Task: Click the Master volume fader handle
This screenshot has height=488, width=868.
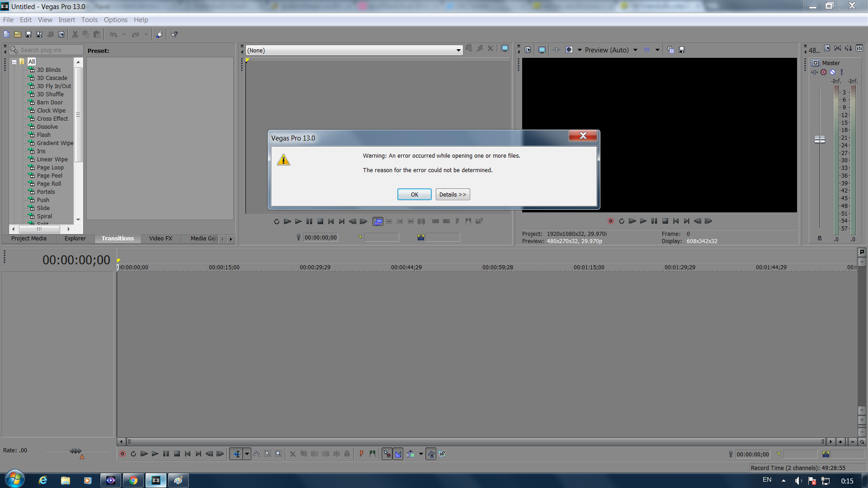Action: coord(820,139)
